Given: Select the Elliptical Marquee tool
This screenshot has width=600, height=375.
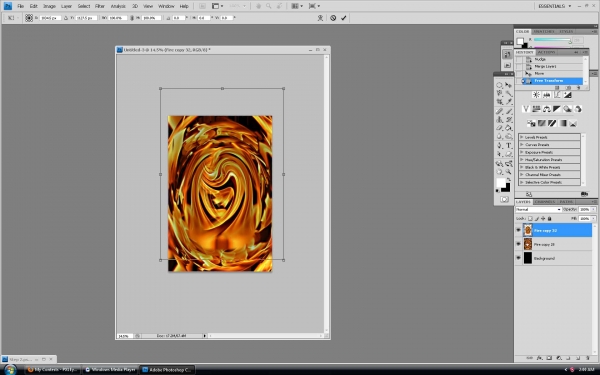Looking at the screenshot, I should (x=500, y=85).
